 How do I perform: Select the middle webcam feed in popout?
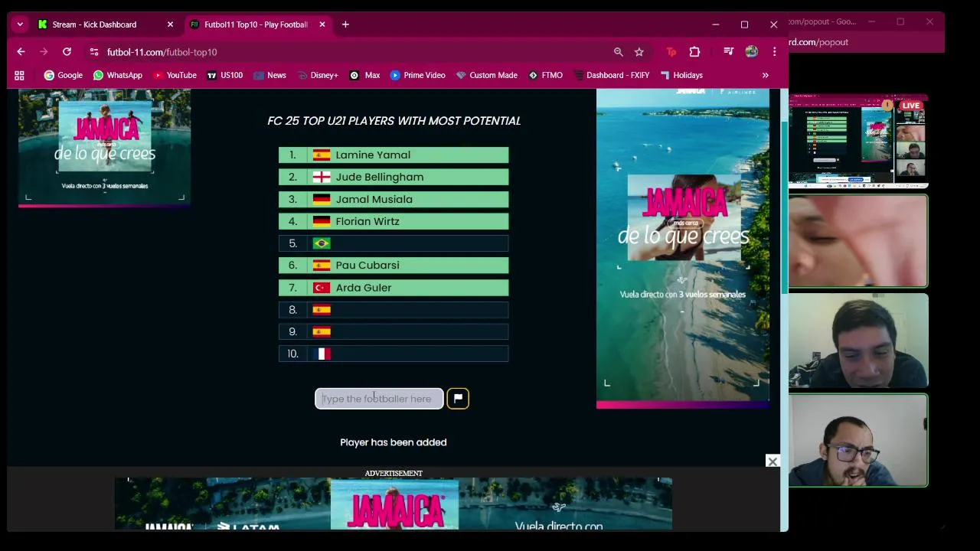point(858,341)
